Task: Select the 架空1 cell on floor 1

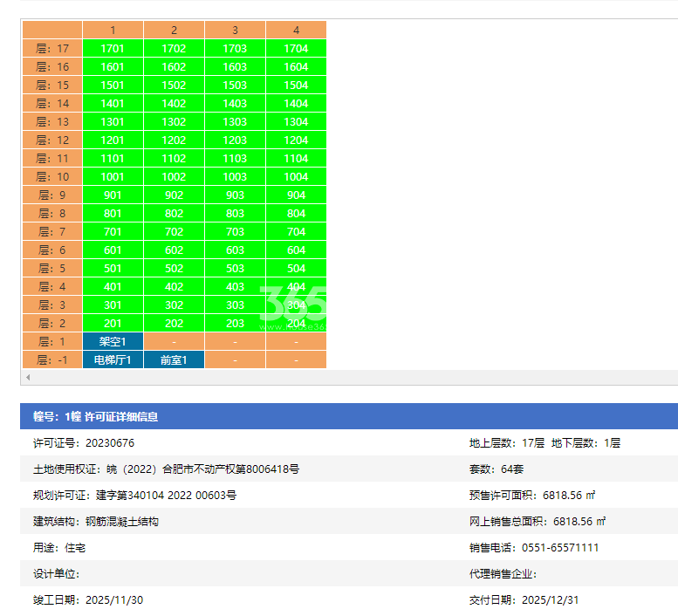Action: [113, 341]
